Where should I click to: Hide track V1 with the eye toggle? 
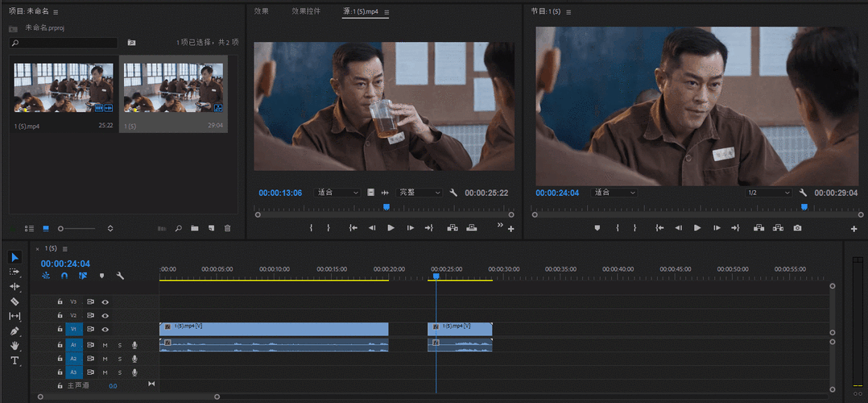pos(105,329)
